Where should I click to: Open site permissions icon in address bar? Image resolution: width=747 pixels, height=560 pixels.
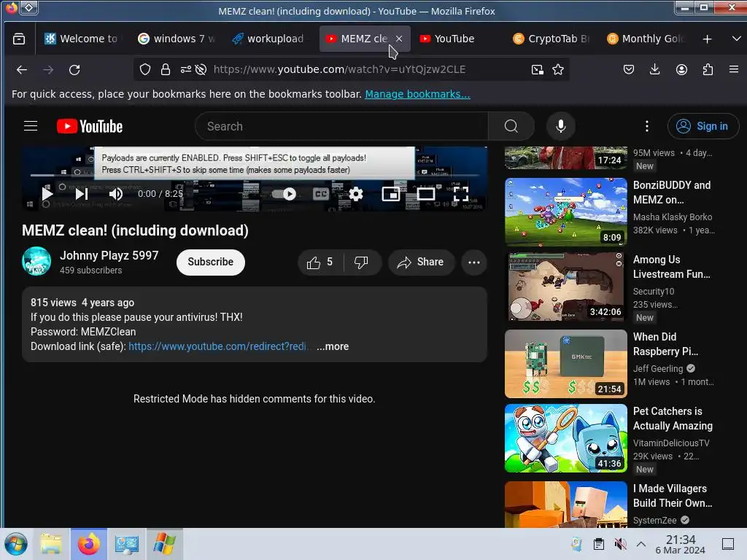(186, 69)
